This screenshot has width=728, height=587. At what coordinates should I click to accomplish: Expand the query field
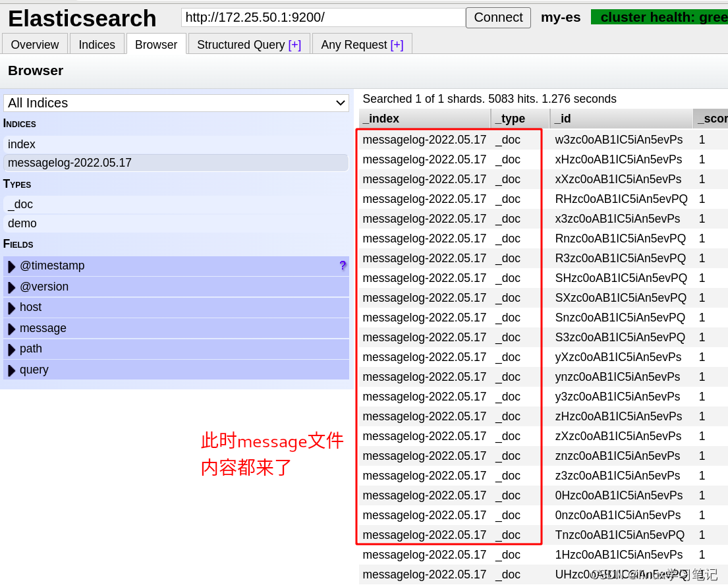point(12,370)
